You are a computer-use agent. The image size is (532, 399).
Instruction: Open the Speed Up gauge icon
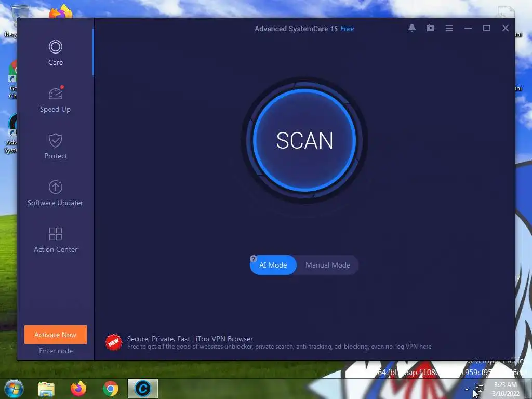56,93
